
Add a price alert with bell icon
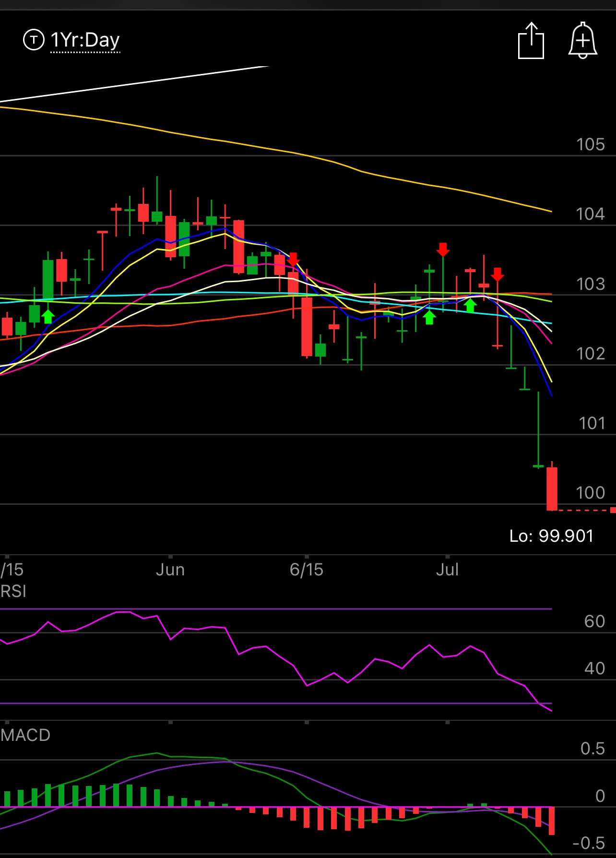pos(583,41)
